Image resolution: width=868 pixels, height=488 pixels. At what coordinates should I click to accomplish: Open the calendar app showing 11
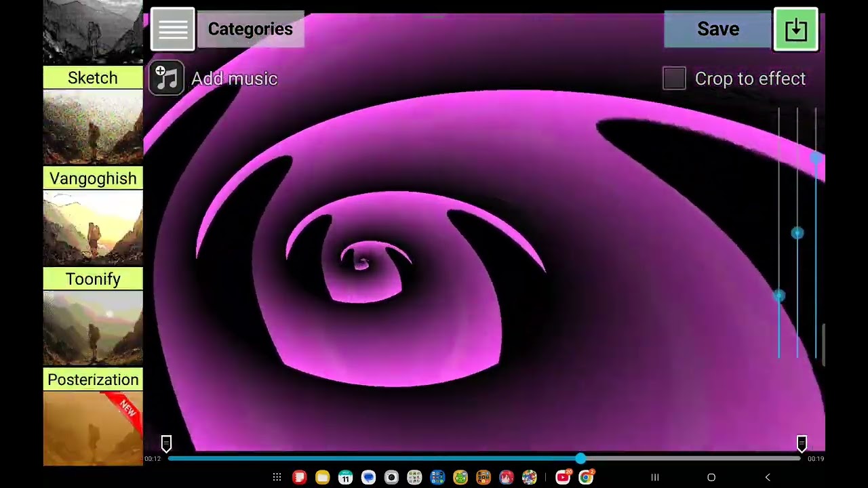pyautogui.click(x=345, y=478)
